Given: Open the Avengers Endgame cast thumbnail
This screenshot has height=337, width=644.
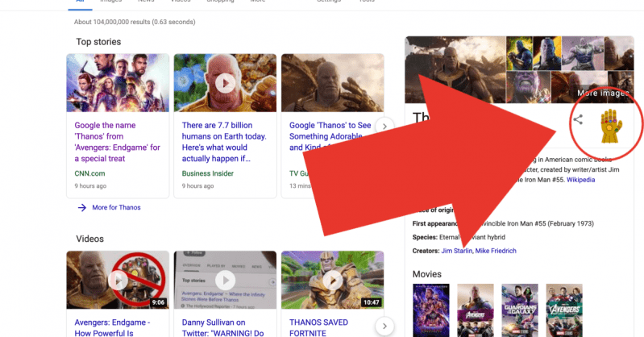Looking at the screenshot, I should [x=118, y=83].
